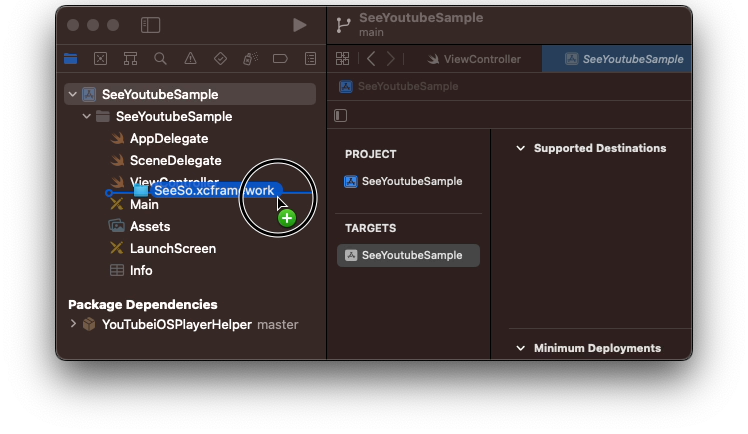Switch to the ViewController tab
The width and height of the screenshot is (748, 434).
coord(474,59)
